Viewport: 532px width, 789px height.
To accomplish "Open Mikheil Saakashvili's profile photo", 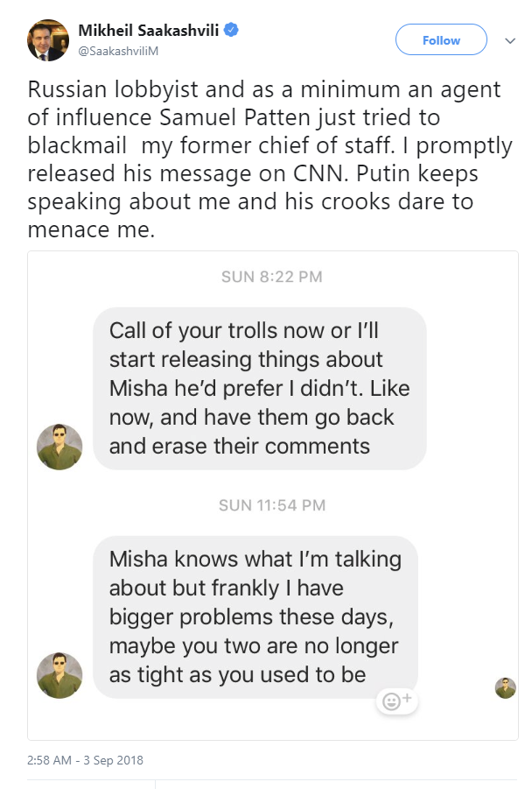I will (48, 39).
